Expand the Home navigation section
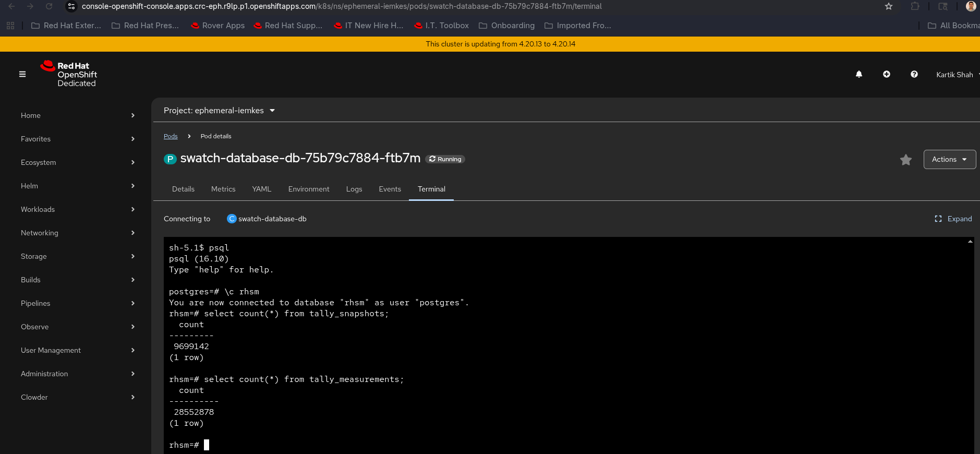 78,115
